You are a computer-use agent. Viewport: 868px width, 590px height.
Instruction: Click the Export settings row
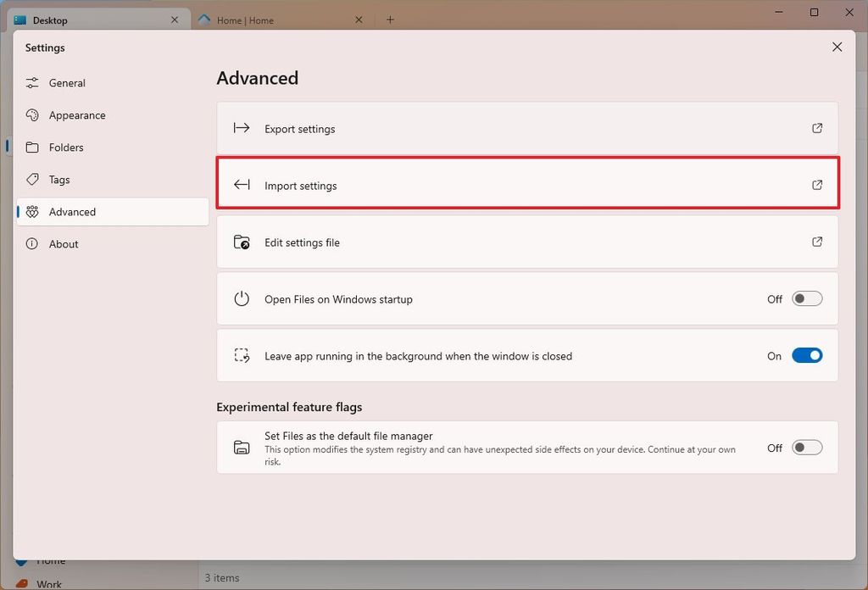(x=527, y=128)
